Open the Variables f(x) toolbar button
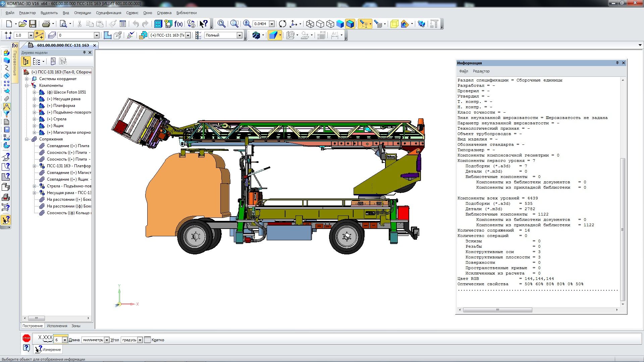 click(x=178, y=24)
